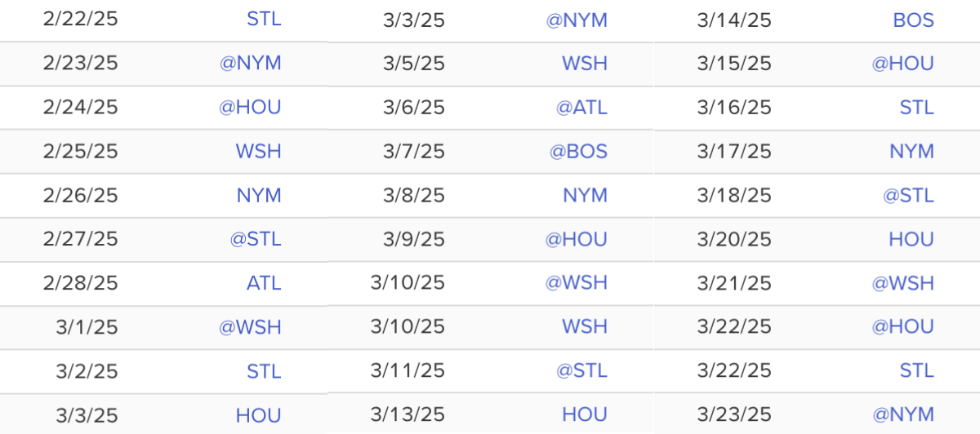Open WSH team link for 2/25/25
Image resolution: width=980 pixels, height=434 pixels.
258,151
